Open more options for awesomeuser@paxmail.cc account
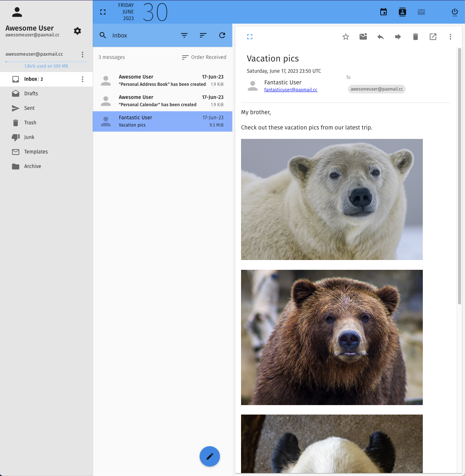Image resolution: width=465 pixels, height=476 pixels. [83, 54]
